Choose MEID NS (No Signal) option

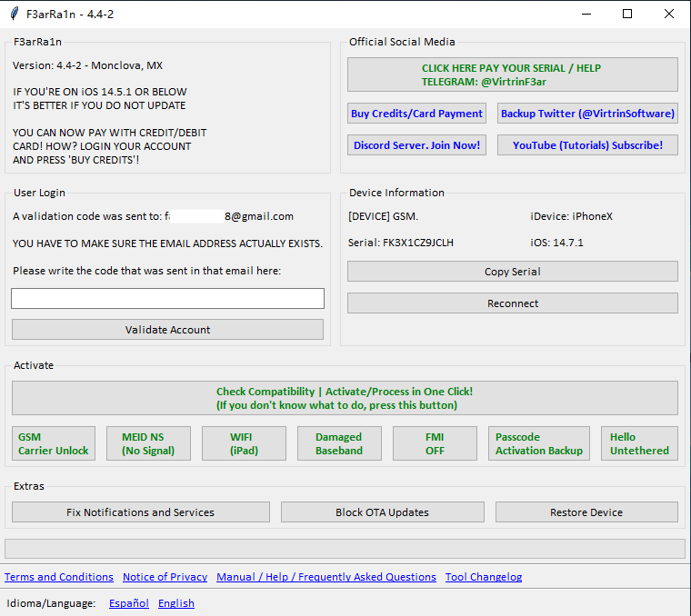pos(148,443)
